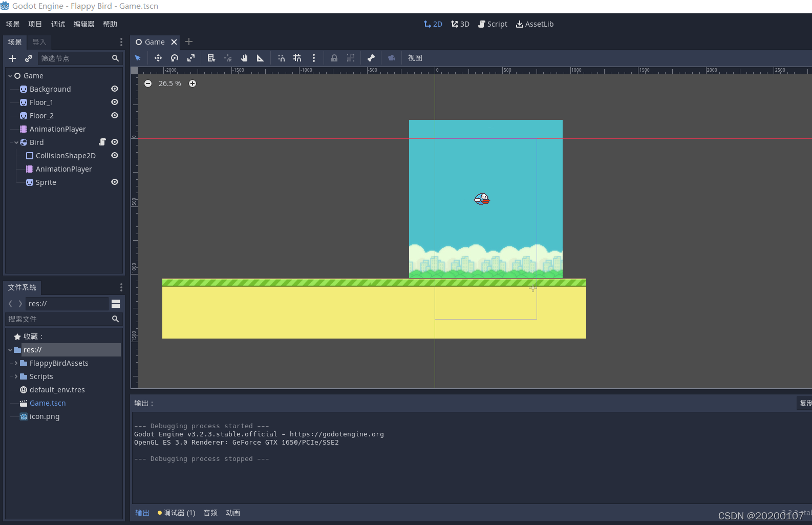Zoom in with plus button

[193, 83]
